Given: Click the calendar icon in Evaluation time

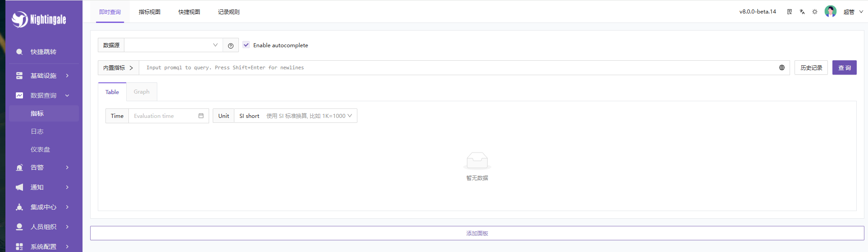Looking at the screenshot, I should click(x=201, y=116).
